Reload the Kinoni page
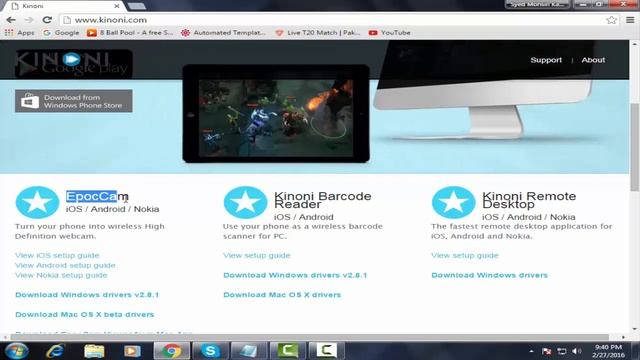 47,20
